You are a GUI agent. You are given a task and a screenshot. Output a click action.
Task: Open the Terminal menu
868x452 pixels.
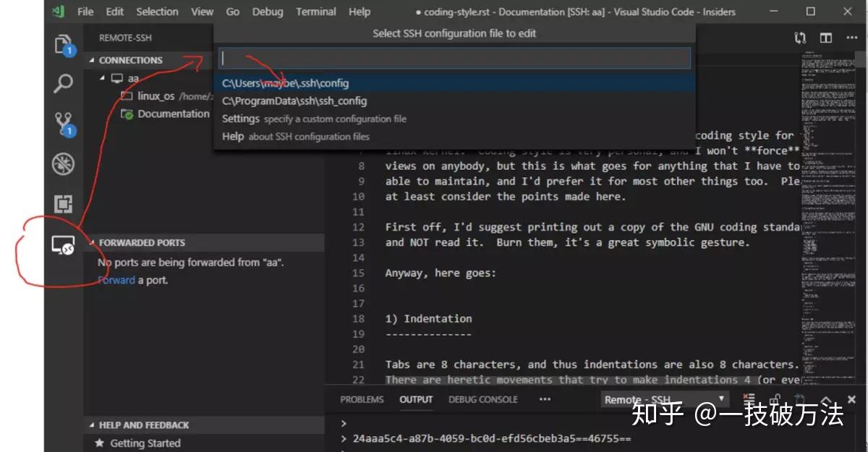316,12
